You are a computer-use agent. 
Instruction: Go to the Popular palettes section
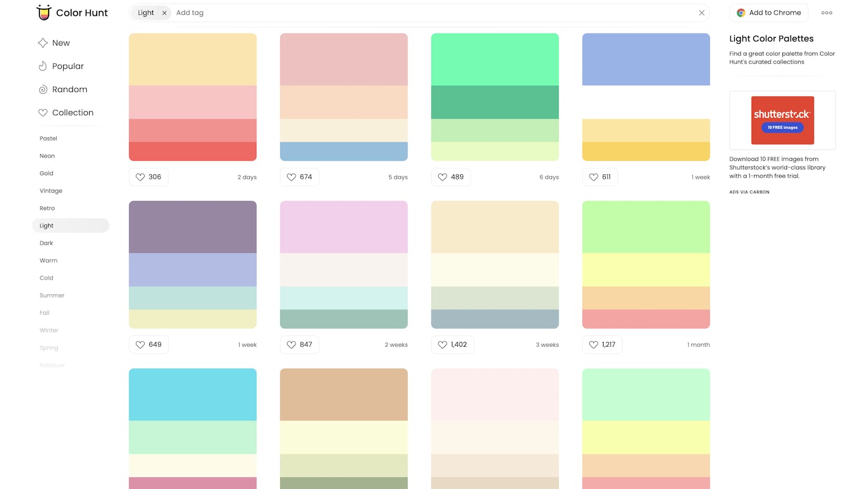(x=67, y=66)
